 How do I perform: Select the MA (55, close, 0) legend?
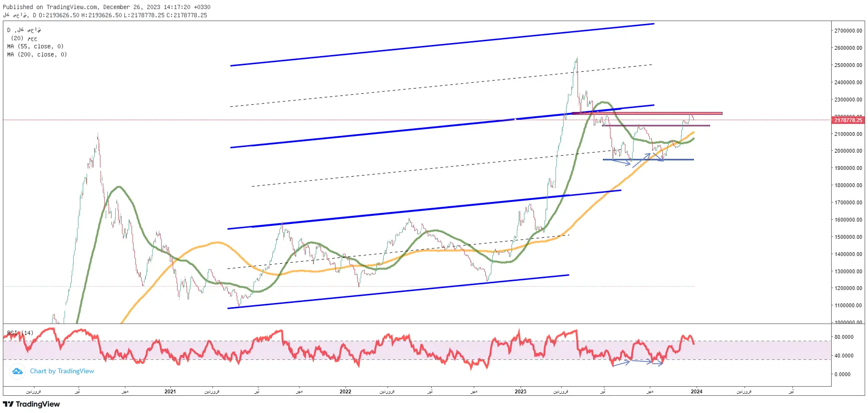click(35, 46)
